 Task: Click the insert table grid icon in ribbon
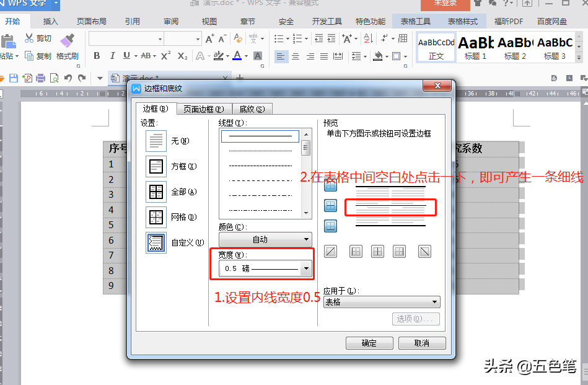click(x=403, y=38)
